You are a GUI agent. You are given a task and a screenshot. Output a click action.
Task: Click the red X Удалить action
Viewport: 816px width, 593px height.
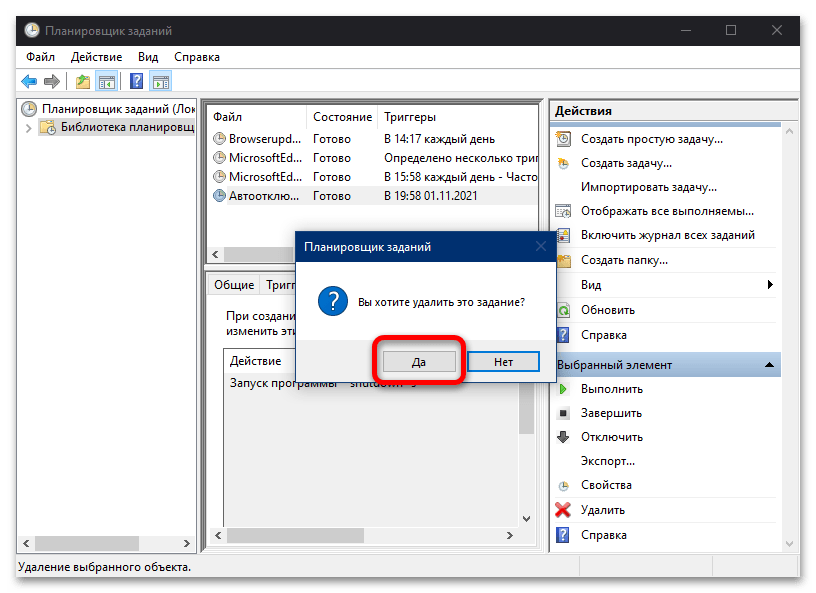564,510
